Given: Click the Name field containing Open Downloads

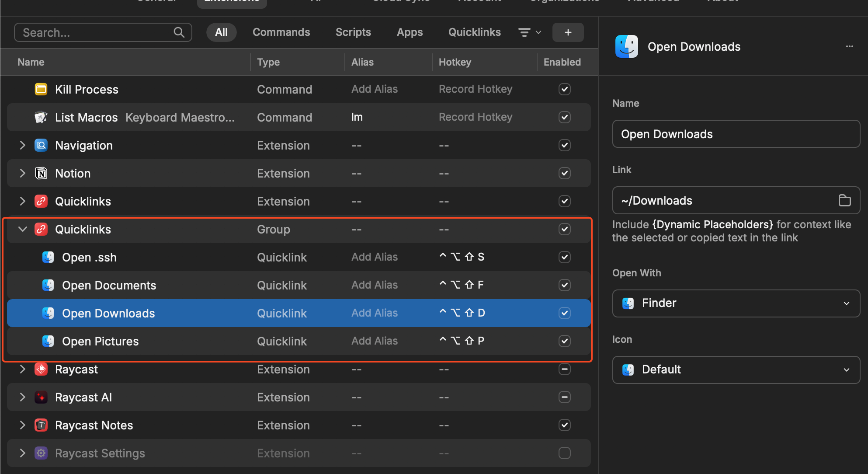Looking at the screenshot, I should coord(736,134).
